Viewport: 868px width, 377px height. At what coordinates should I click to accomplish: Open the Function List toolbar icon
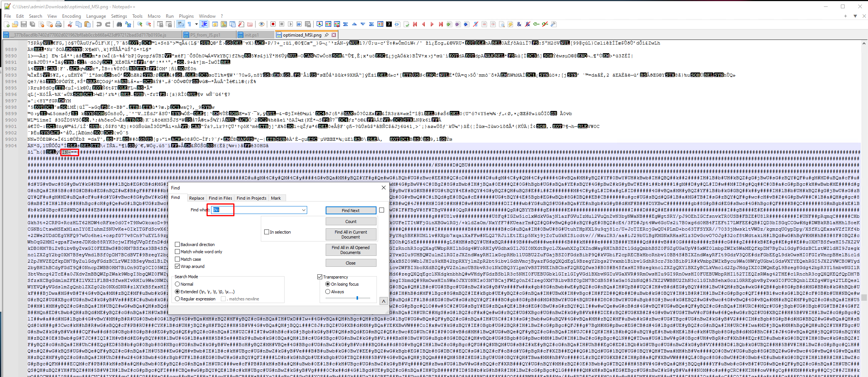coord(241,24)
